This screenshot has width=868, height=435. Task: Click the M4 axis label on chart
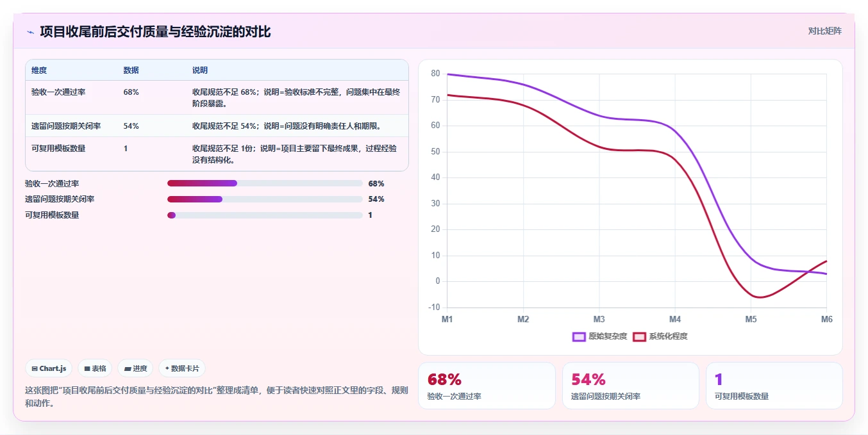coord(675,319)
